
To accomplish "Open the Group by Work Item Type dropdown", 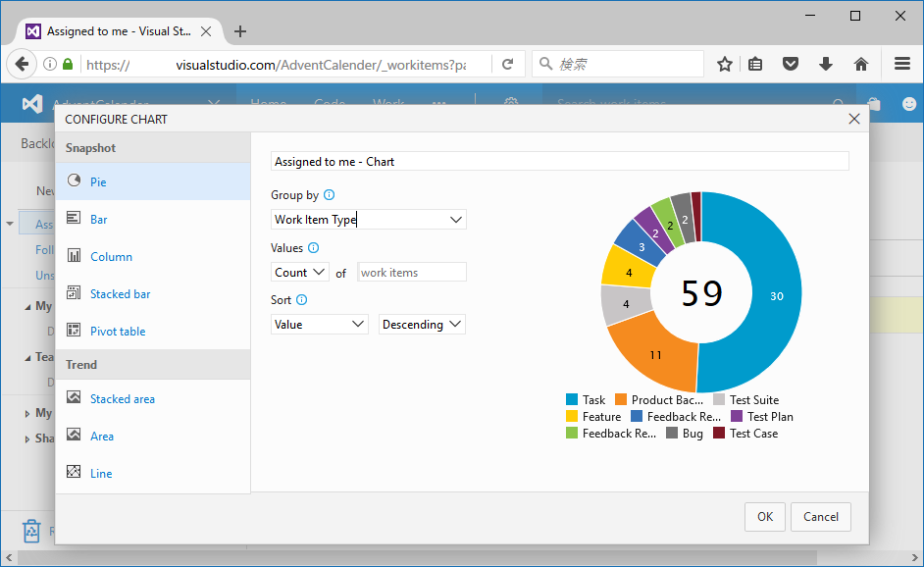I will (368, 220).
